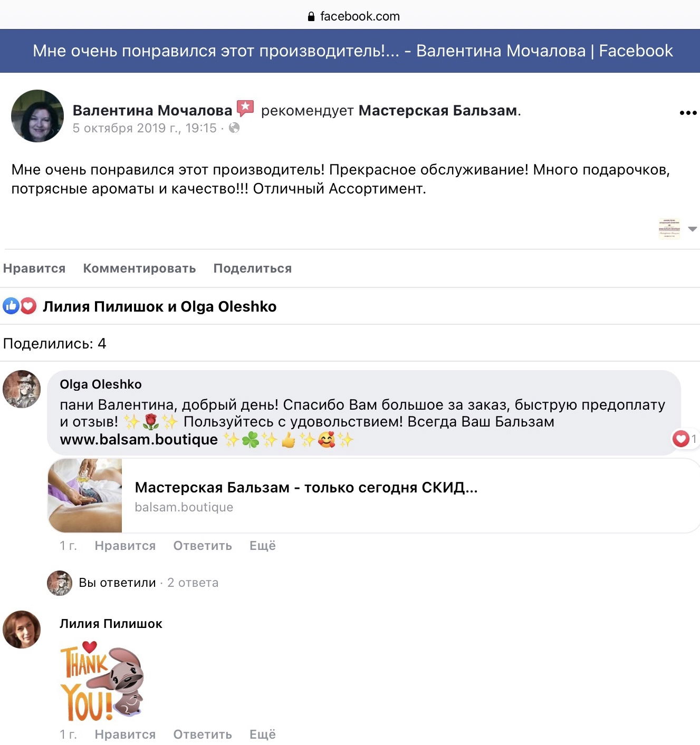
Task: Click Ответить under Olga Oleshko's comment
Action: pos(203,546)
